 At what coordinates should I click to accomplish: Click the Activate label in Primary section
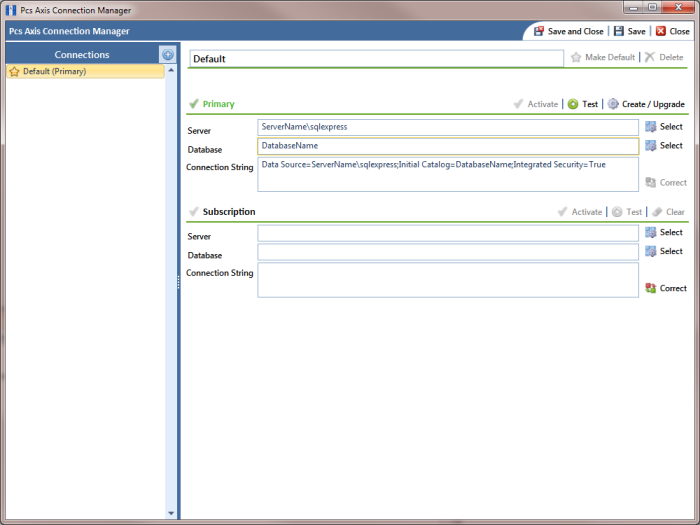[x=542, y=104]
